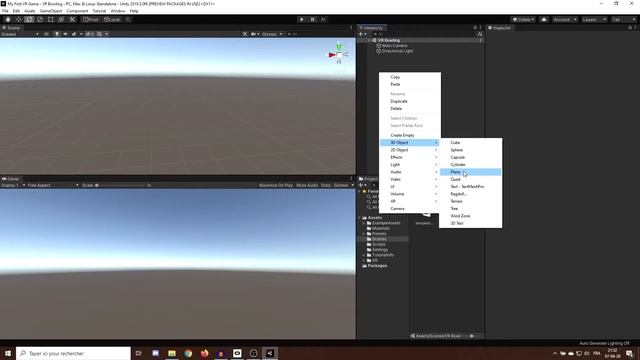Switch to the Hierarchy tab

[371, 28]
